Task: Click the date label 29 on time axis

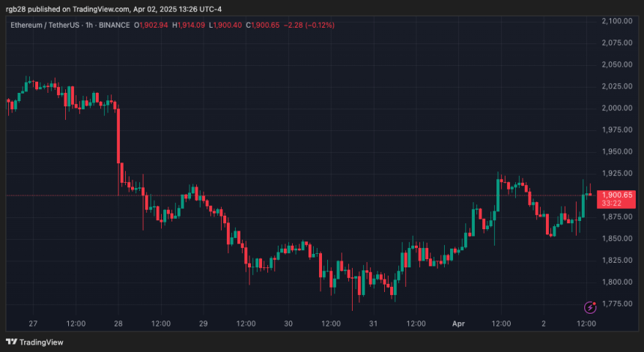Action: (203, 324)
